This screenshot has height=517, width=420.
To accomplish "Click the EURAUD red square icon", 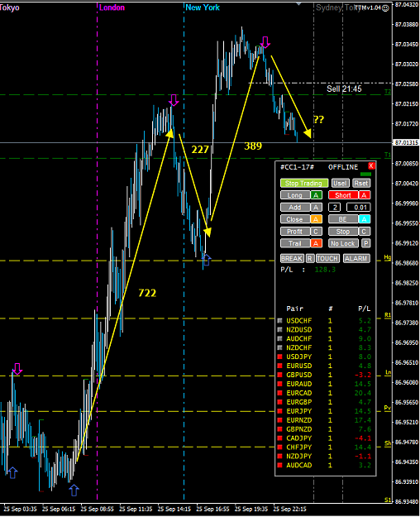I will (280, 384).
